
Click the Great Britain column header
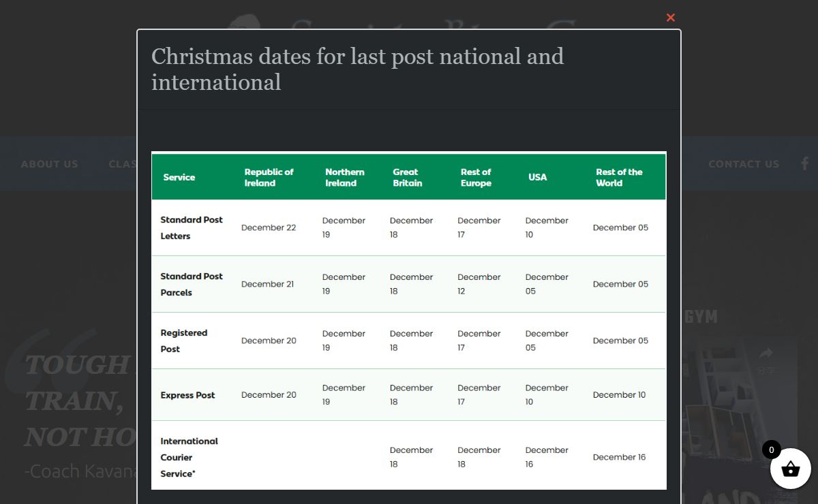[x=407, y=177]
